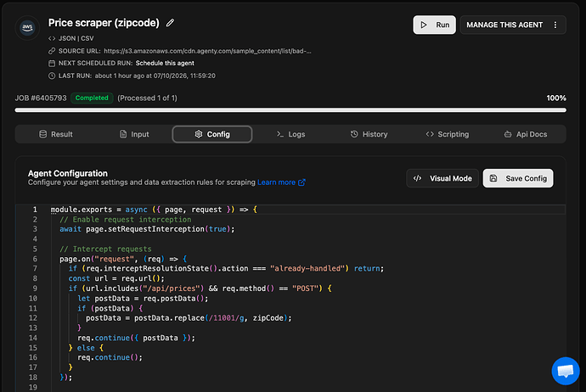Save the config with Save Config button
This screenshot has height=392, width=586.
518,178
